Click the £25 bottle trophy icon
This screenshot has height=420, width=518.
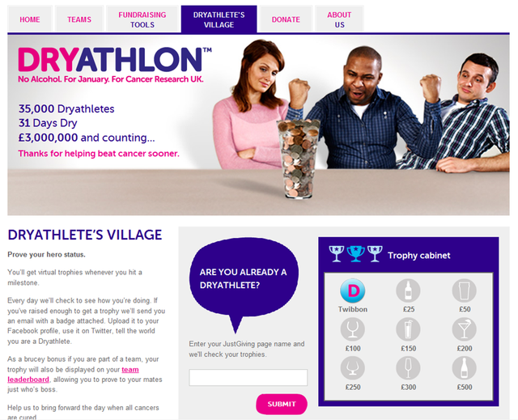click(408, 291)
